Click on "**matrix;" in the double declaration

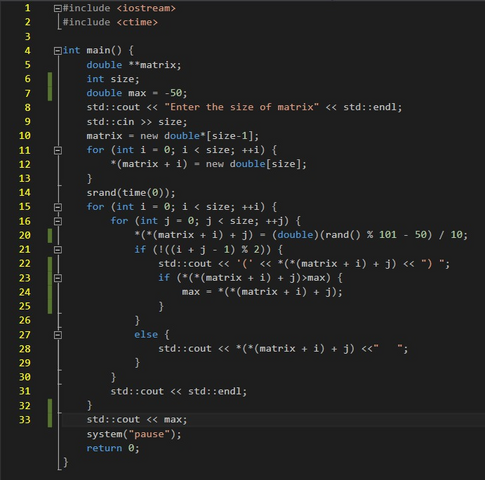[x=155, y=65]
